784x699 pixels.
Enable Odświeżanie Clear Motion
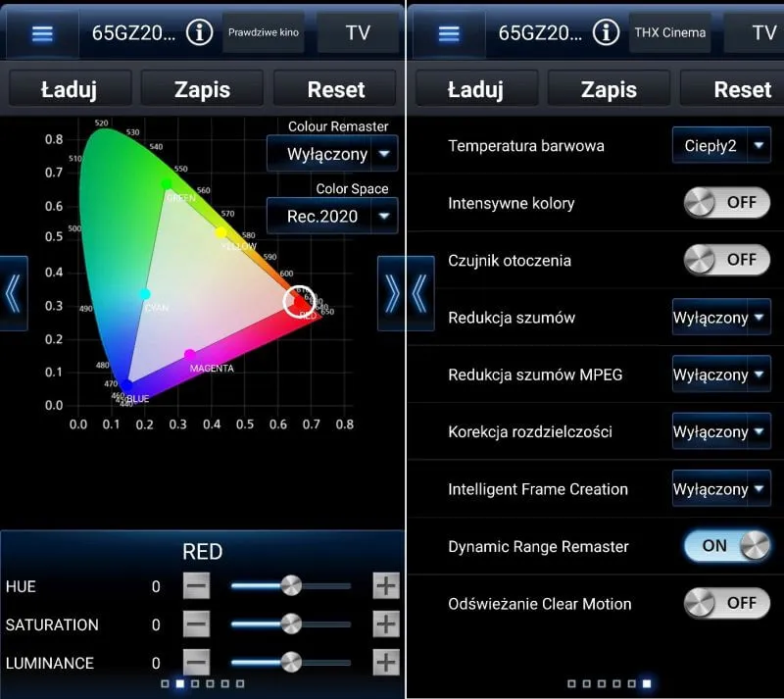[725, 603]
